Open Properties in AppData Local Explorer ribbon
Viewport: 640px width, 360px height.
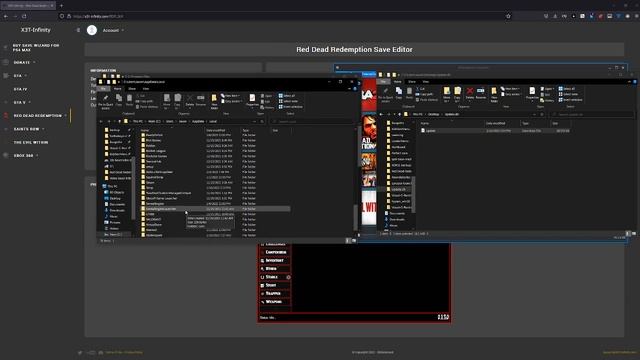point(252,101)
